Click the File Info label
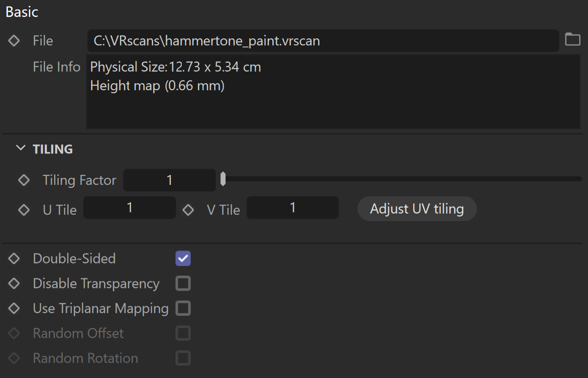The image size is (588, 378). (x=57, y=67)
